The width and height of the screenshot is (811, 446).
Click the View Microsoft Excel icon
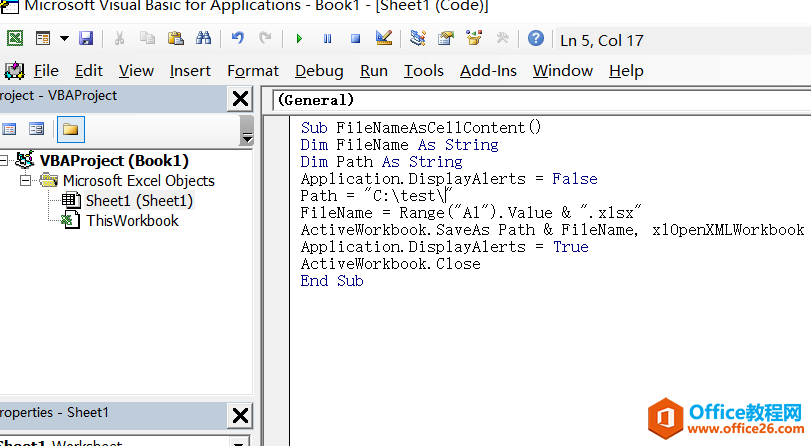click(x=15, y=39)
